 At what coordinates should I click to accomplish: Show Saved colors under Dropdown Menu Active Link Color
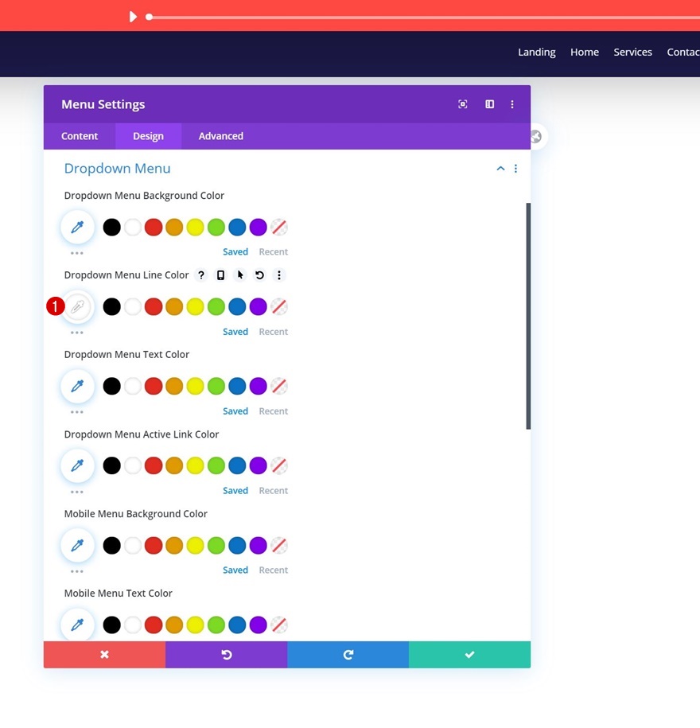pos(235,490)
